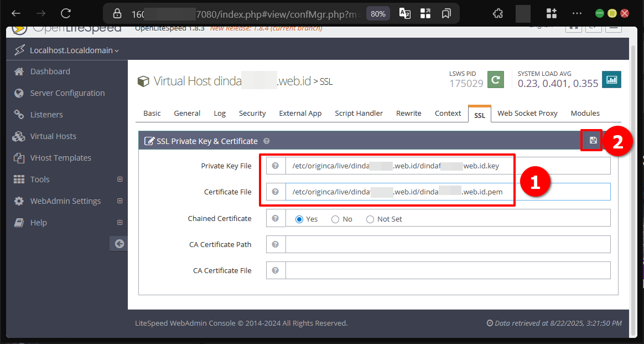The width and height of the screenshot is (644, 344).
Task: Collapse the sidebar with the arrow icon
Action: click(x=119, y=244)
